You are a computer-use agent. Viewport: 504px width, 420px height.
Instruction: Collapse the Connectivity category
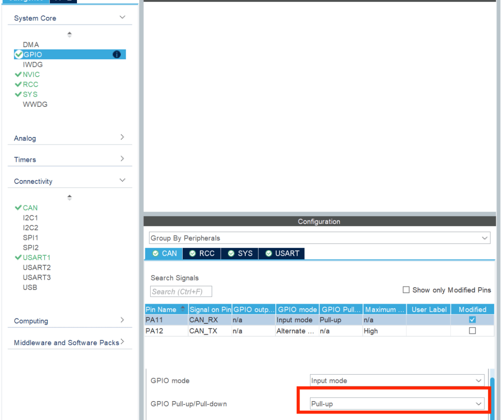122,180
